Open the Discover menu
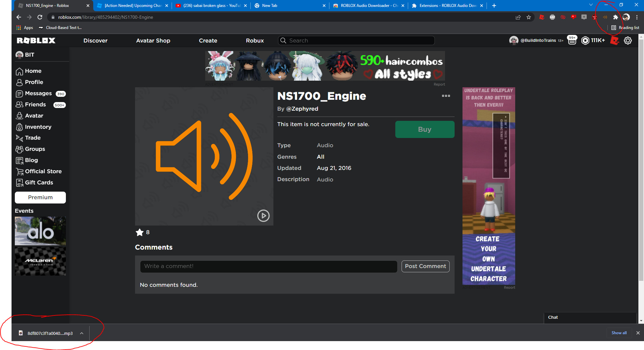The height and width of the screenshot is (350, 644). point(95,40)
